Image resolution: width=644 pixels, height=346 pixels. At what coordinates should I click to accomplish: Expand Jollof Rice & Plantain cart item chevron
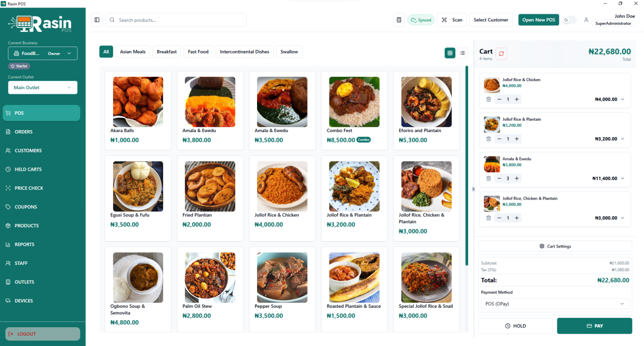point(623,139)
